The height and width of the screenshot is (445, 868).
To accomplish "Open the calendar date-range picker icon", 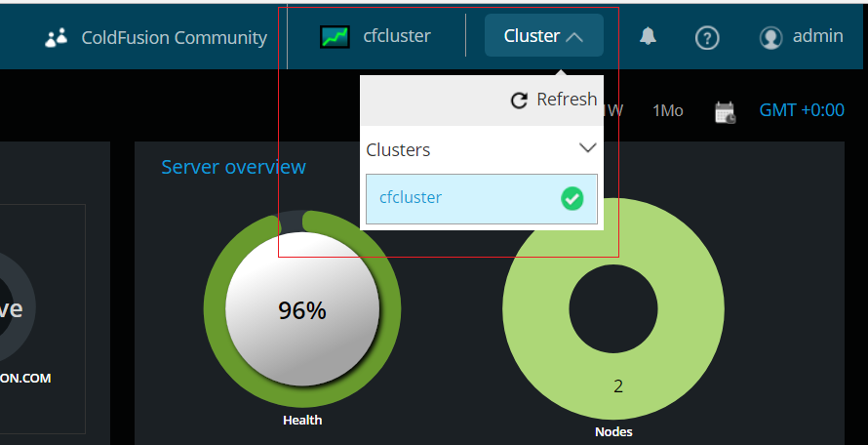I will point(725,111).
